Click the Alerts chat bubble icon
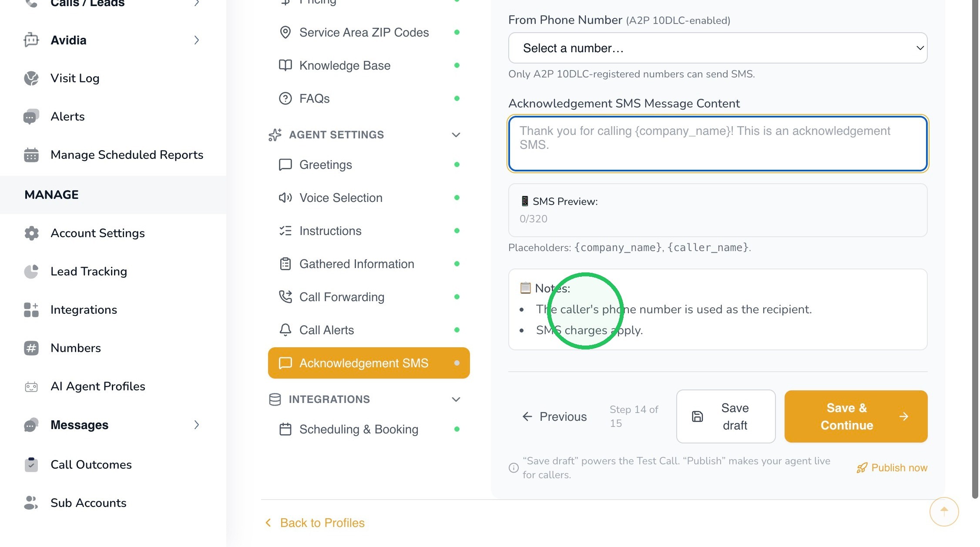The image size is (980, 547). point(31,117)
